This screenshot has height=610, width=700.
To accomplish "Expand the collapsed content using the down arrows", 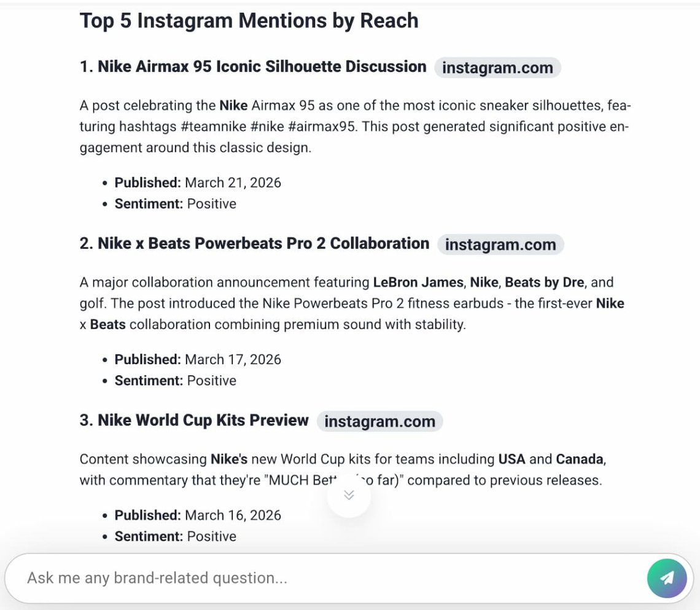I will pyautogui.click(x=349, y=494).
